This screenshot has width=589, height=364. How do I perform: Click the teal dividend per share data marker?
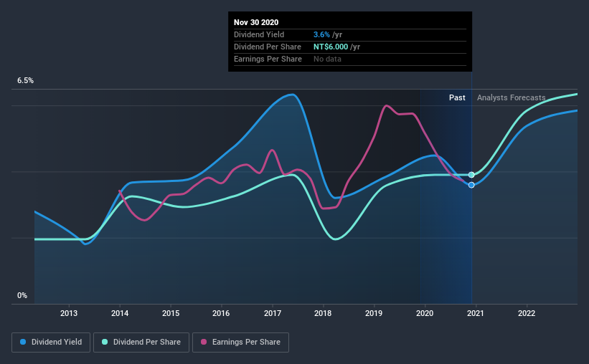(471, 175)
